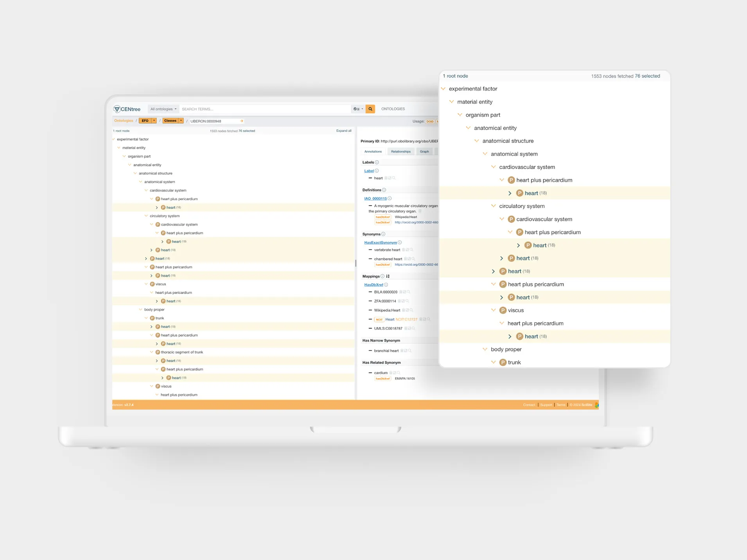Open the All ontologies dropdown
747x560 pixels.
pyautogui.click(x=163, y=109)
